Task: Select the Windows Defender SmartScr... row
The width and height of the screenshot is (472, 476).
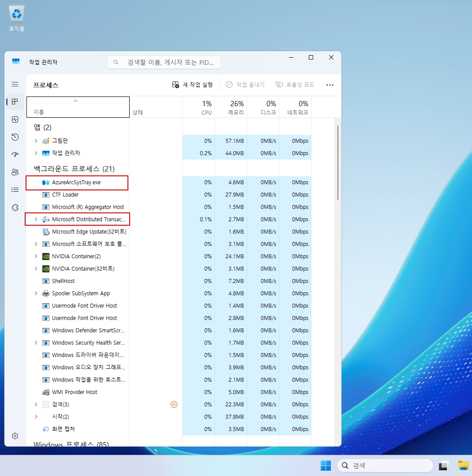Action: [x=169, y=331]
